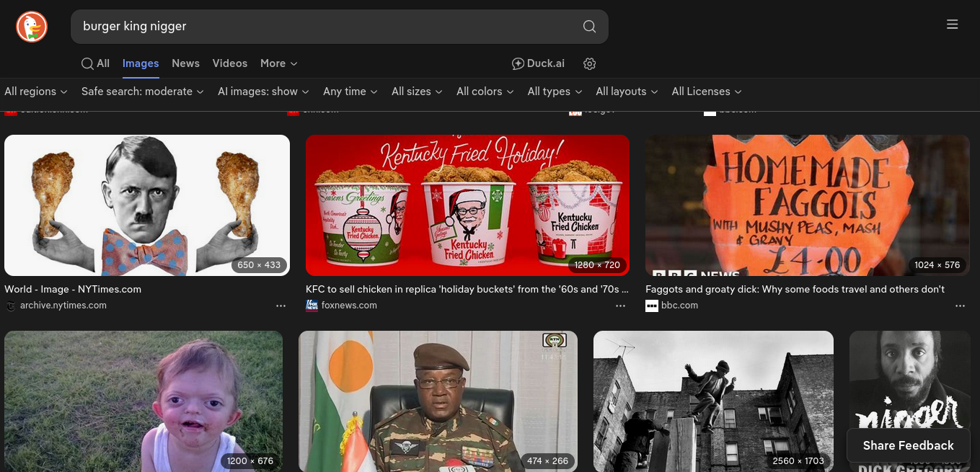980x472 pixels.
Task: Open the All colors filter
Action: click(485, 92)
